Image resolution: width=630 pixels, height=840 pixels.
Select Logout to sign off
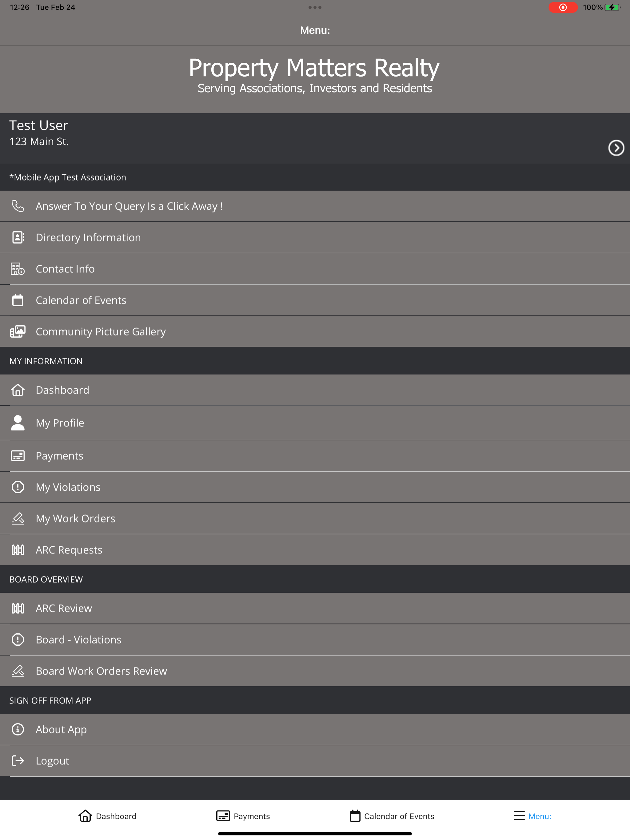click(315, 761)
